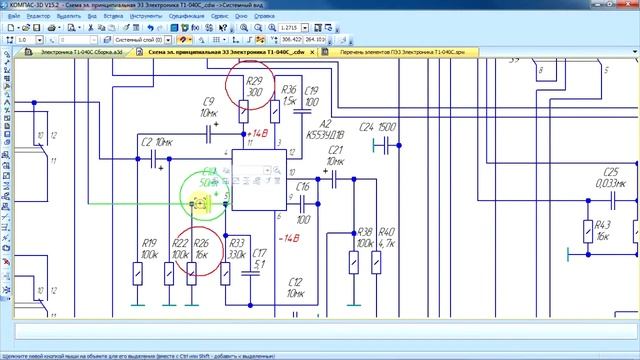Undo the last action
Screen dimensions: 640x360
tap(150, 28)
